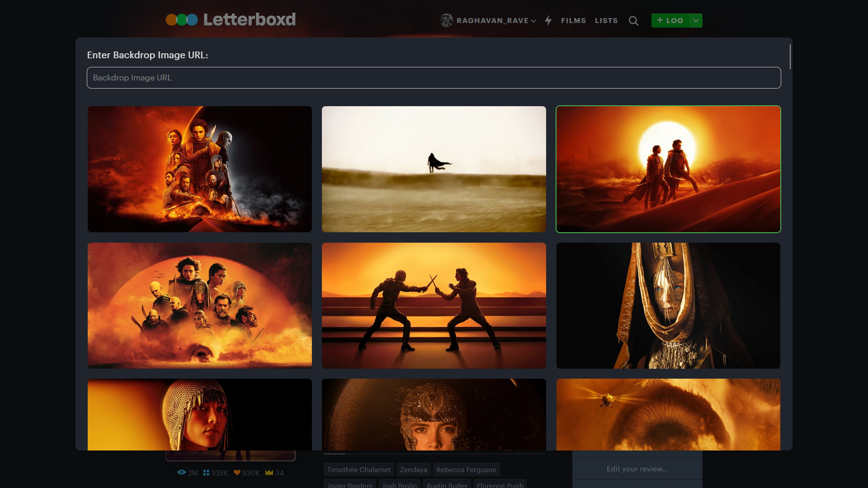Click the Letterboxd three-dot logo
Image resolution: width=868 pixels, height=488 pixels.
(x=181, y=20)
